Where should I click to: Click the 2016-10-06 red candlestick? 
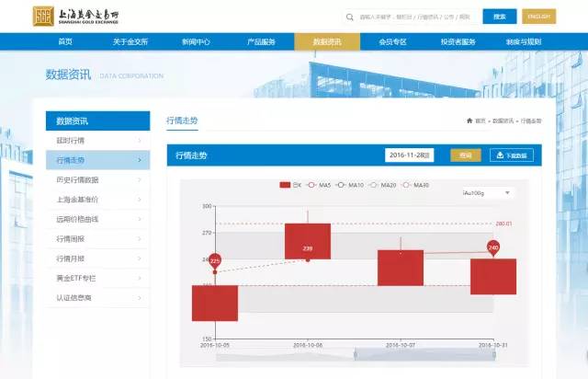pos(308,241)
